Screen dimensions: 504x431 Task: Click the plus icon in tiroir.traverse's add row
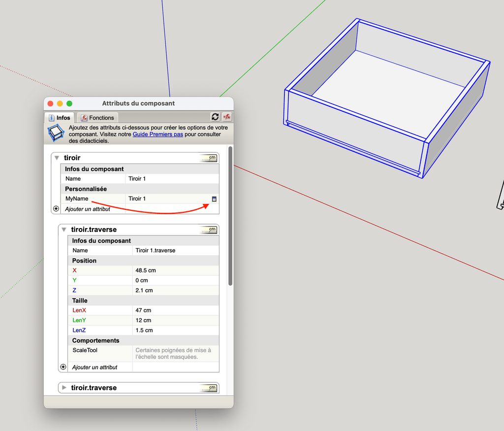63,367
